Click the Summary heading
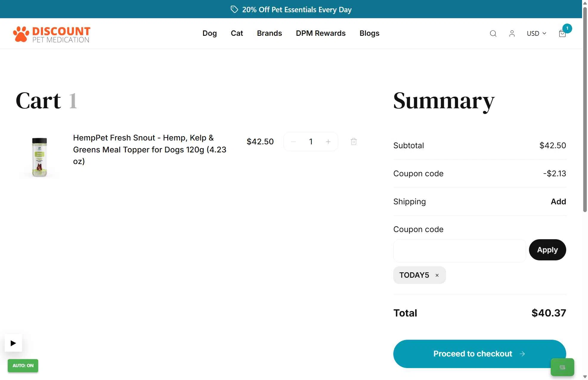The height and width of the screenshot is (380, 588). pyautogui.click(x=444, y=101)
